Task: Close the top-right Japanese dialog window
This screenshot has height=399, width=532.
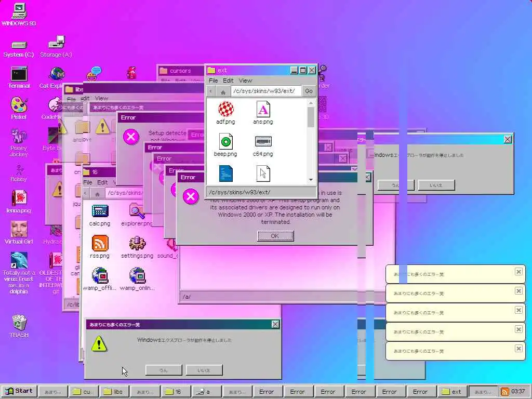Action: (x=508, y=139)
